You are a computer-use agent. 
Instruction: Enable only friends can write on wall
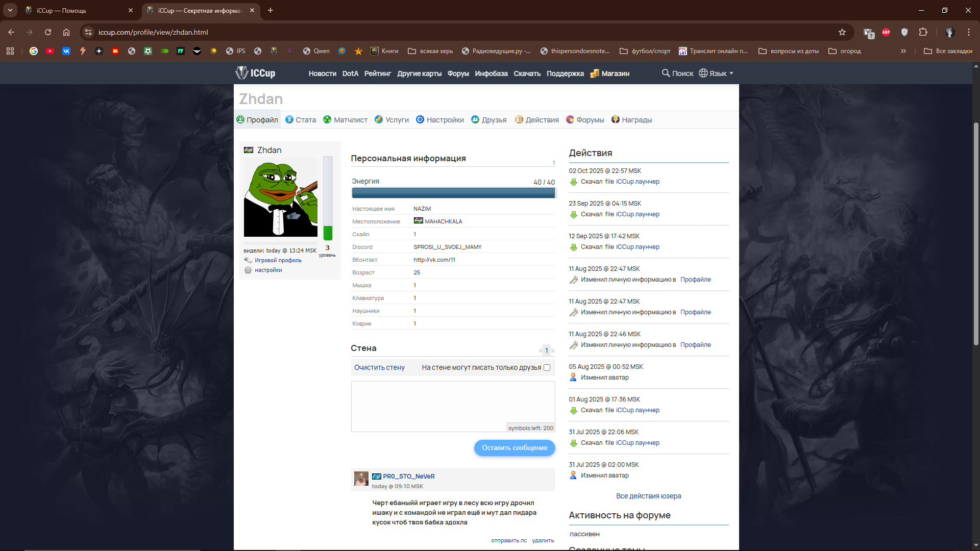pyautogui.click(x=547, y=367)
